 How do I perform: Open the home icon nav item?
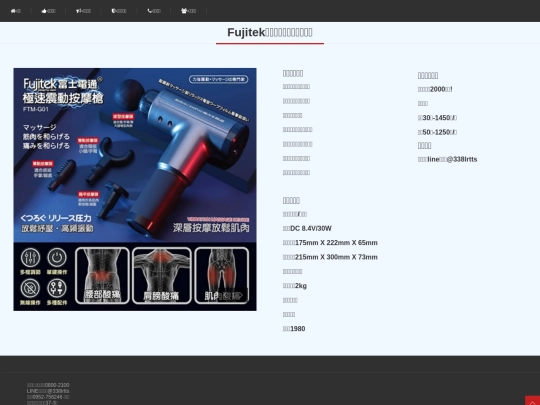click(15, 11)
